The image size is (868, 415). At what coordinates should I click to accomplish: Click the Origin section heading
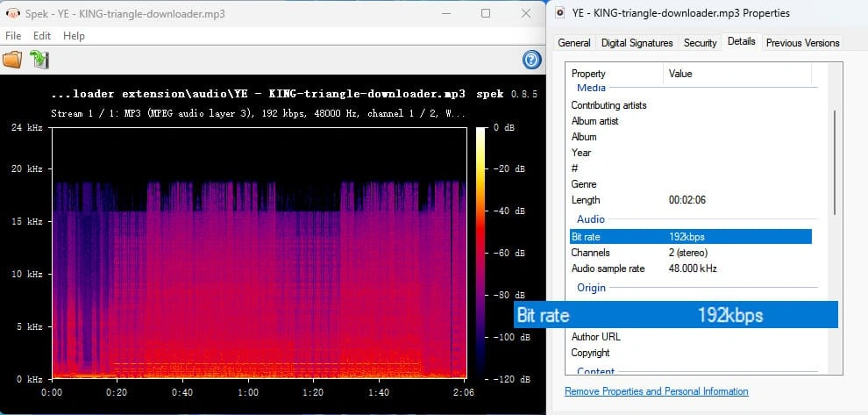(x=591, y=288)
